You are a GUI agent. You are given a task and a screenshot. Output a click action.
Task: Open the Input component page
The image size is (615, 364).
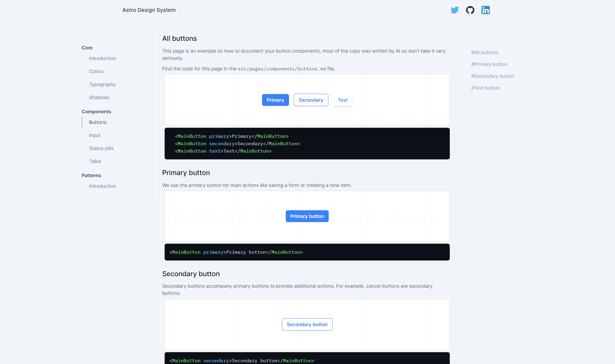94,135
